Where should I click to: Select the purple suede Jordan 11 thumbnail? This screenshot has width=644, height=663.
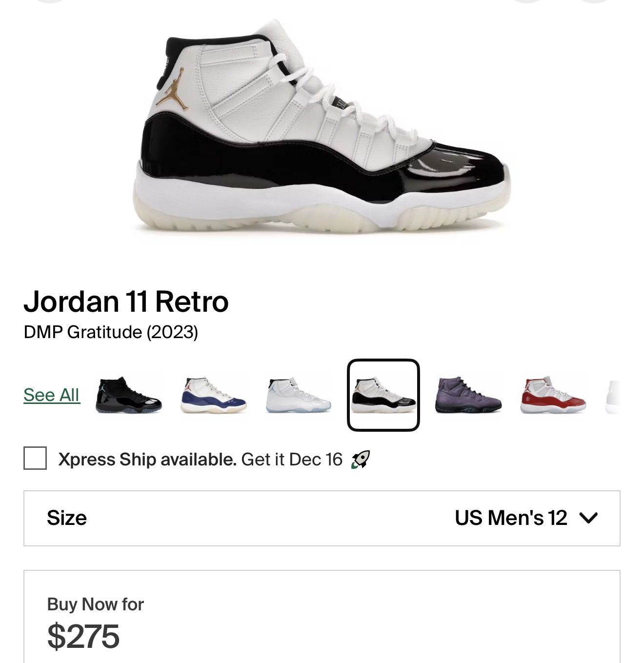pos(468,395)
